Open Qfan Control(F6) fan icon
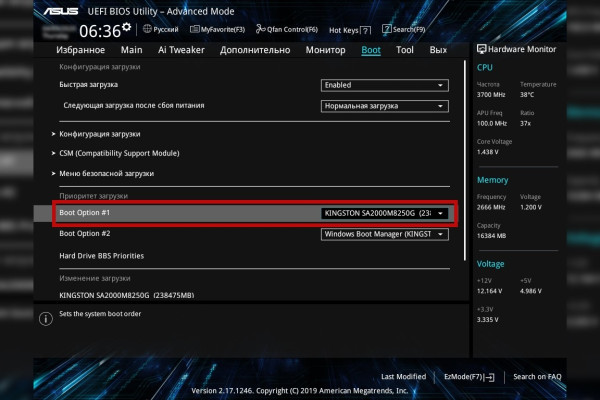The width and height of the screenshot is (600, 400). click(x=260, y=29)
